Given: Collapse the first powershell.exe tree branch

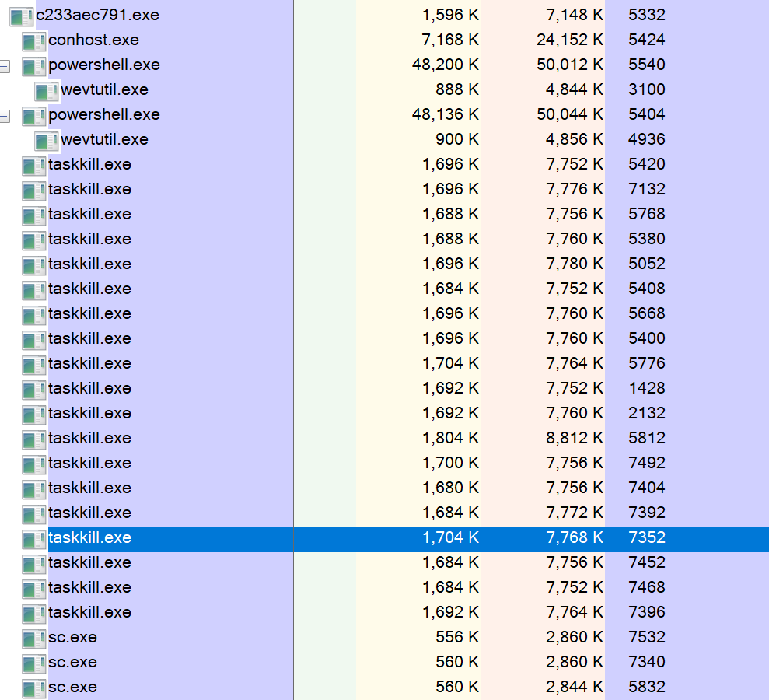Looking at the screenshot, I should tap(5, 65).
